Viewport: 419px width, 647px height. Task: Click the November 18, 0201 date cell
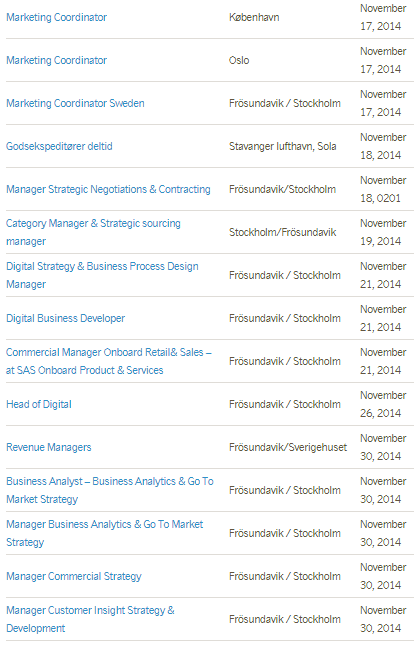tap(383, 189)
